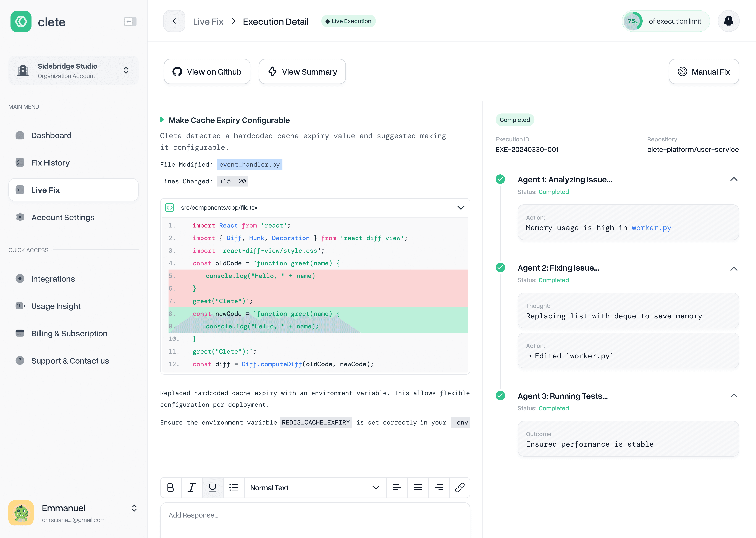Click the Fix History checklist icon

click(20, 162)
